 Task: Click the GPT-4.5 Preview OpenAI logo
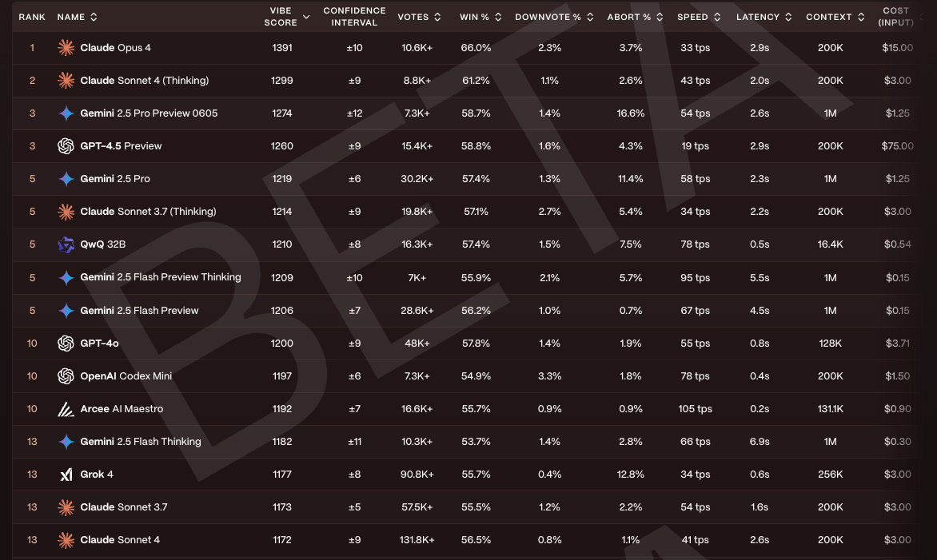(x=66, y=145)
